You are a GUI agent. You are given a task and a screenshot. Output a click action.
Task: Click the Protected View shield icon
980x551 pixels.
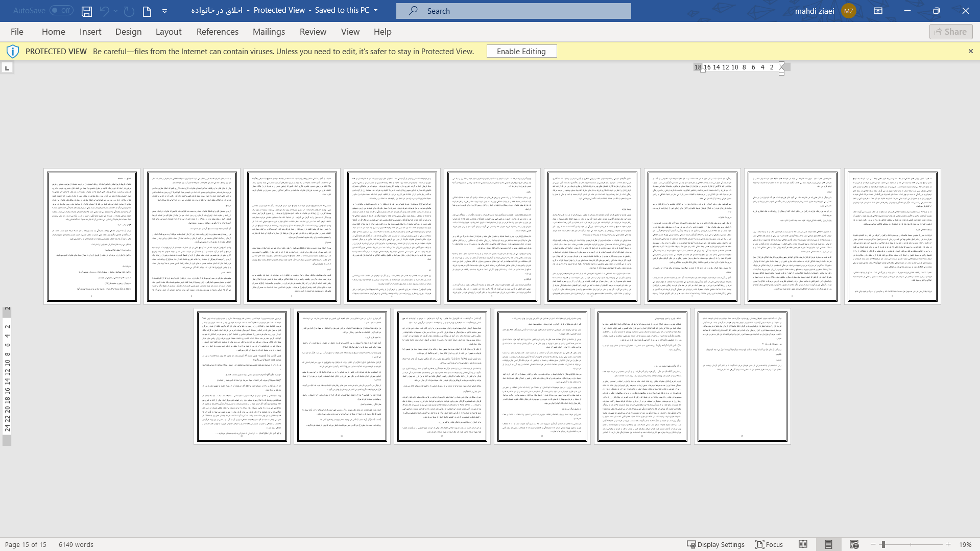pos(13,51)
